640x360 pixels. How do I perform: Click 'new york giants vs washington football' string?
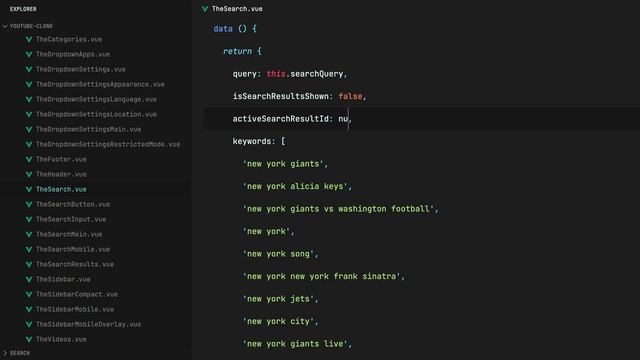tap(338, 209)
